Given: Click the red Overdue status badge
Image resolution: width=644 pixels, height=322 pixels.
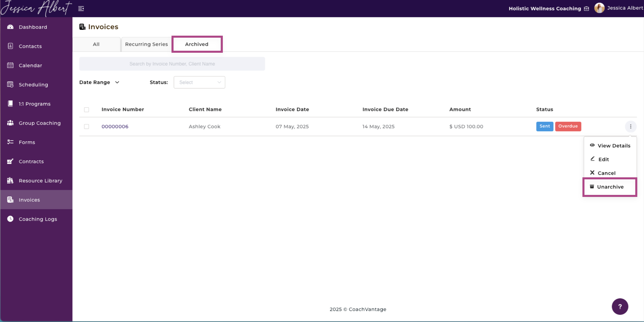Looking at the screenshot, I should point(568,126).
